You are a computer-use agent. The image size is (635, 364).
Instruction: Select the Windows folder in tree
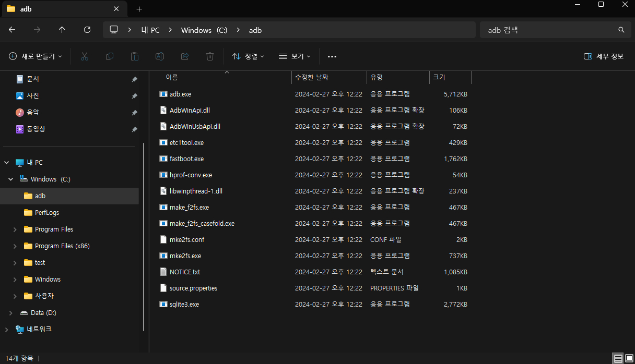[48, 280]
